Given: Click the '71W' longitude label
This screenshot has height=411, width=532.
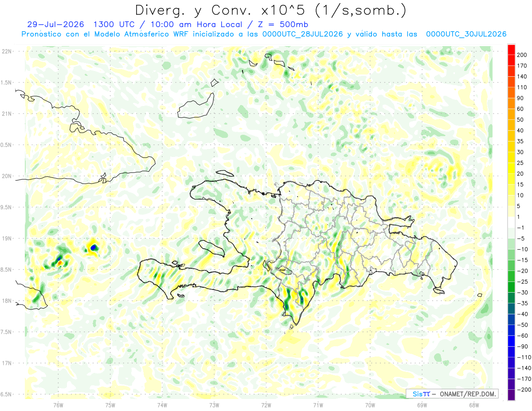Looking at the screenshot, I should click(318, 405).
